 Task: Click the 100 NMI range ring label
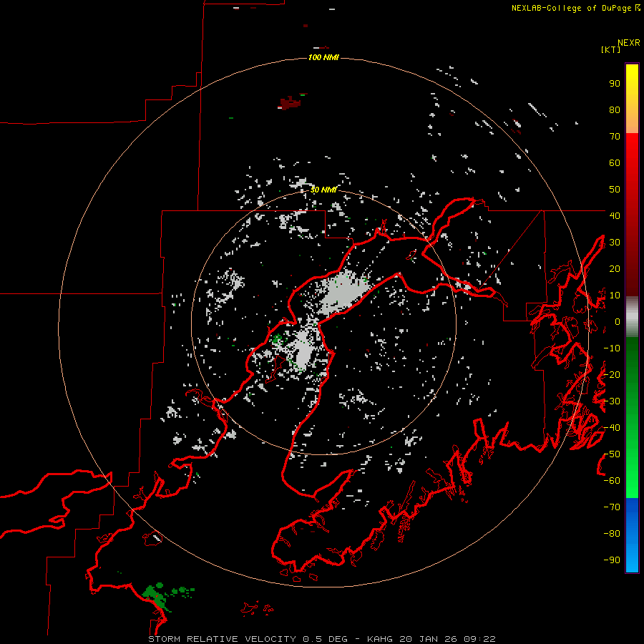[x=323, y=57]
